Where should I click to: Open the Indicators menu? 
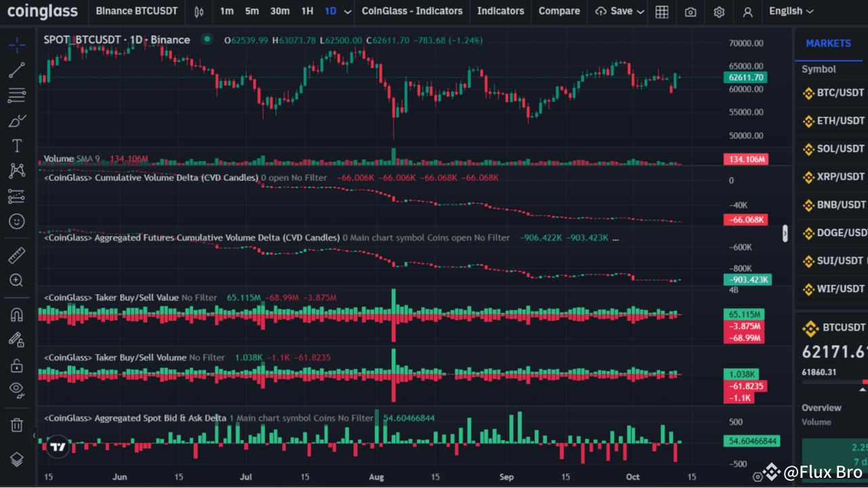pos(500,12)
